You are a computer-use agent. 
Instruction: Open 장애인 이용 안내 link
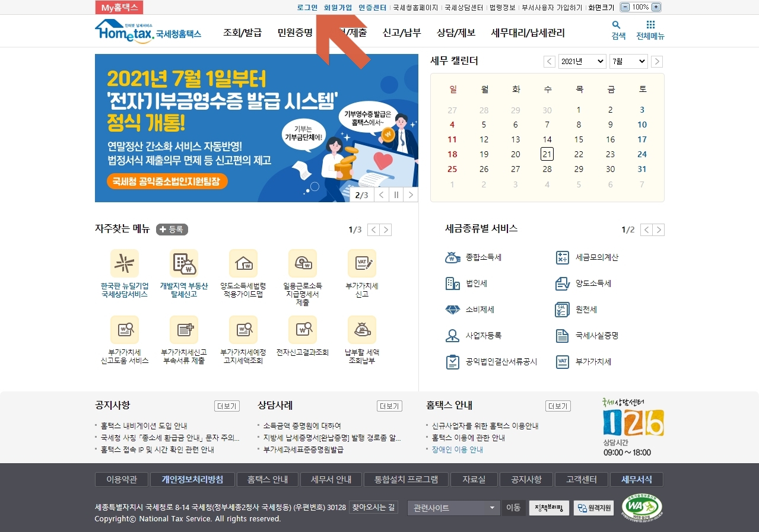click(x=458, y=450)
